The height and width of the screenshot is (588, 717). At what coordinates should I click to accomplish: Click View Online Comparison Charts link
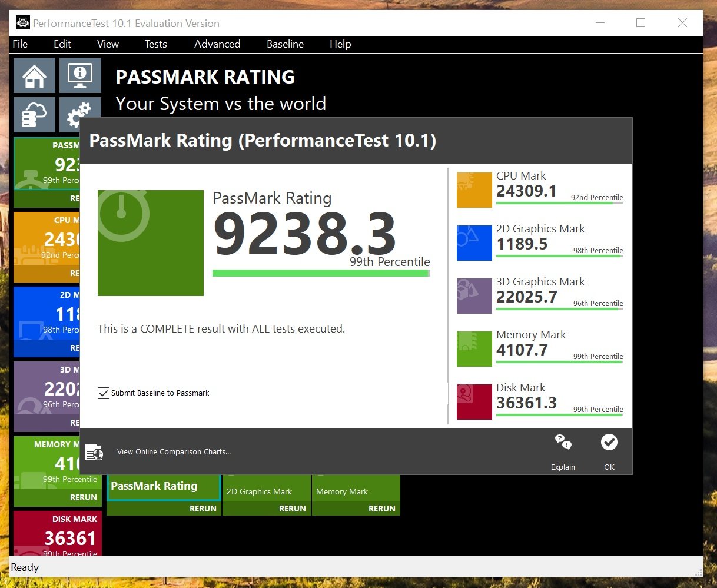tap(174, 452)
